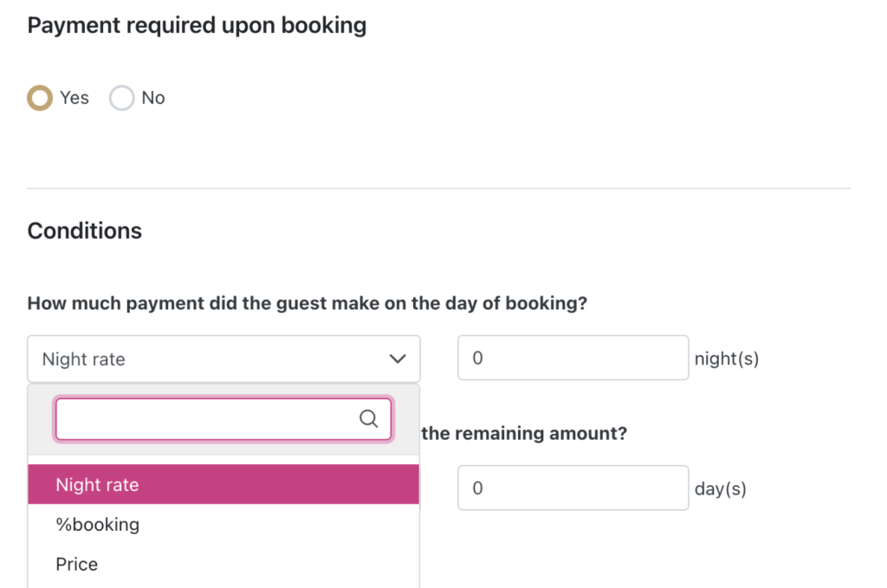Image resolution: width=887 pixels, height=588 pixels.
Task: Select the No radio button
Action: coord(121,98)
